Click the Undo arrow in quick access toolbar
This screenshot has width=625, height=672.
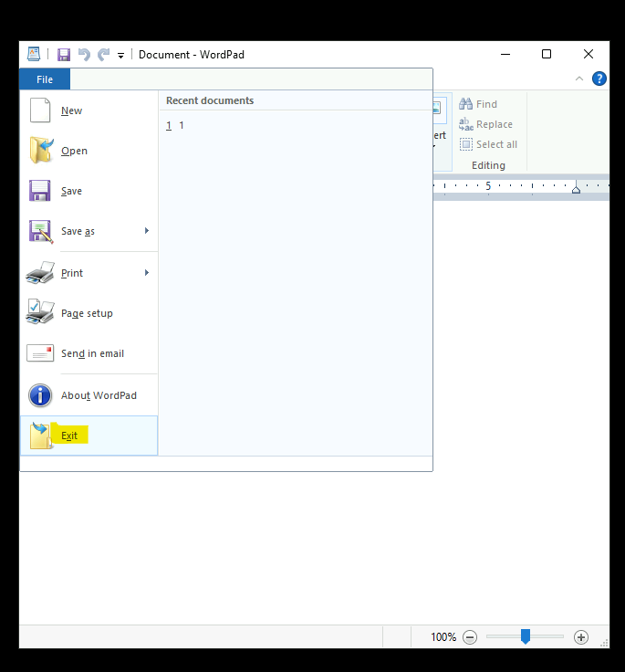(84, 55)
